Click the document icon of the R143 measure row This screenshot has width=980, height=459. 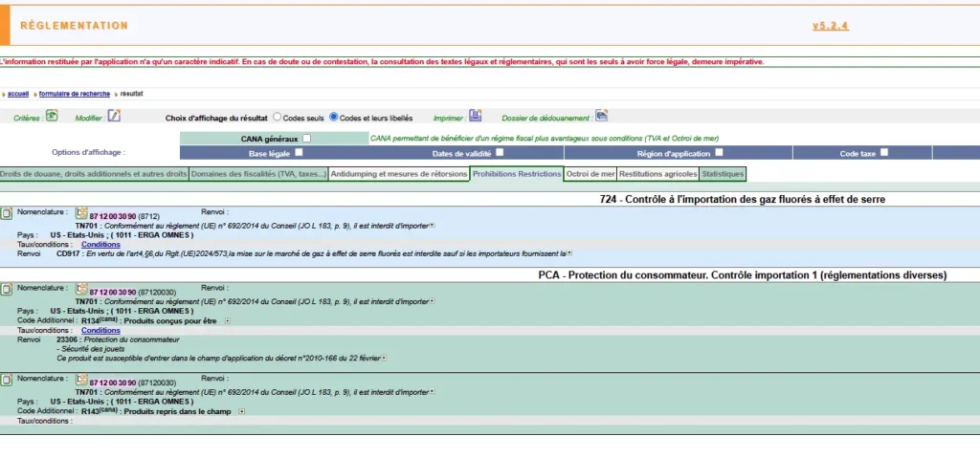[x=7, y=380]
